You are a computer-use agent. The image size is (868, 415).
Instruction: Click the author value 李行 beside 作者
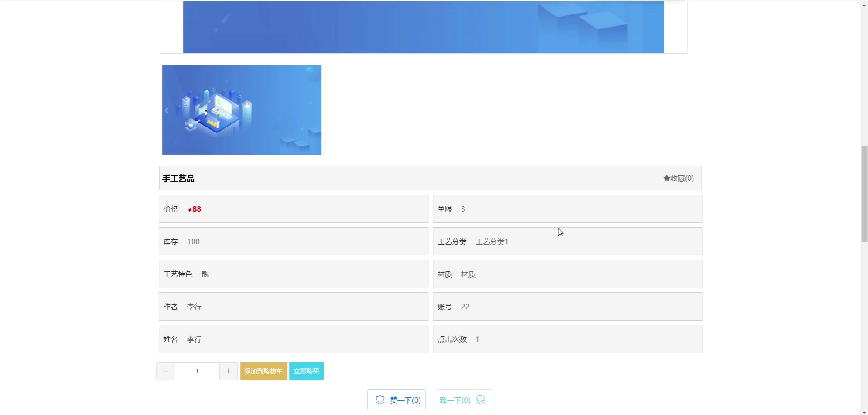(194, 307)
